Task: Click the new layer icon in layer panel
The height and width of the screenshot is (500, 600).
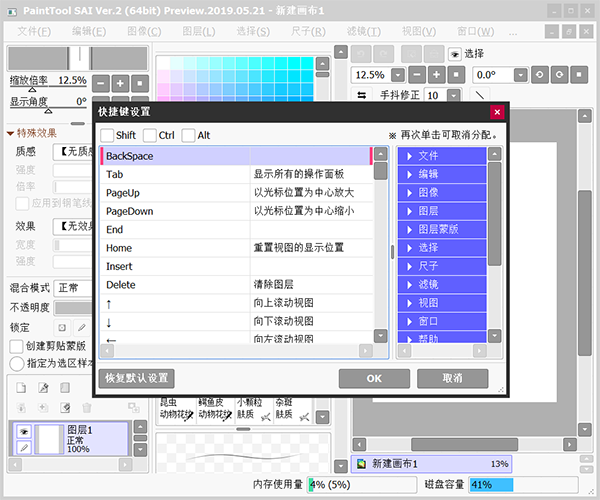Action: pos(19,388)
